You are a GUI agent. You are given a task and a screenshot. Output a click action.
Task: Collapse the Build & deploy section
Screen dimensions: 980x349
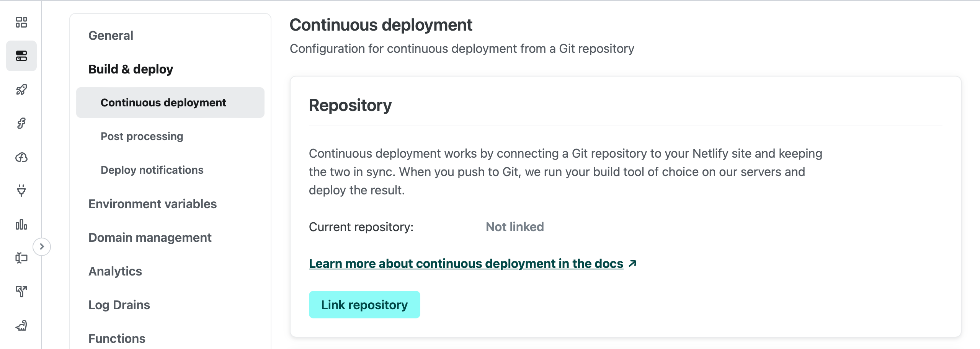[131, 69]
